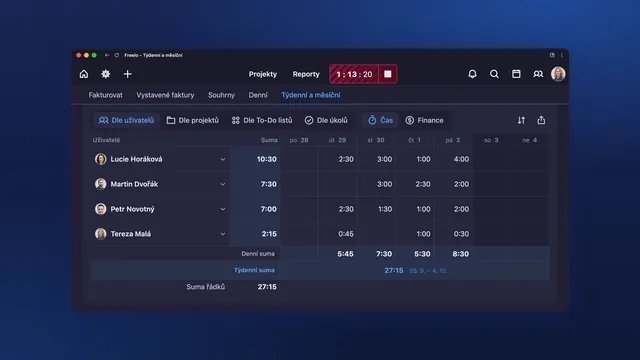
Task: Group report Dle úkolů
Action: pyautogui.click(x=326, y=120)
